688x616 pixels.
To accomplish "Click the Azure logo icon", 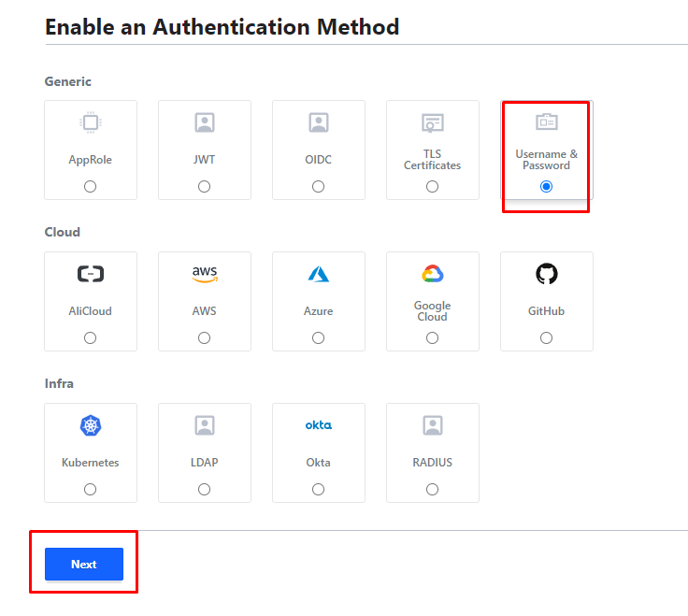I will click(x=319, y=274).
